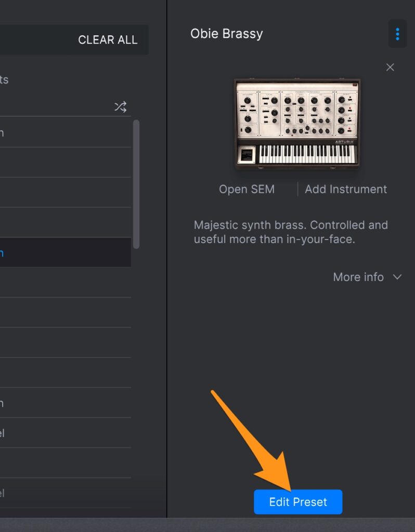Click the divider between list and details panel

[x=167, y=260]
